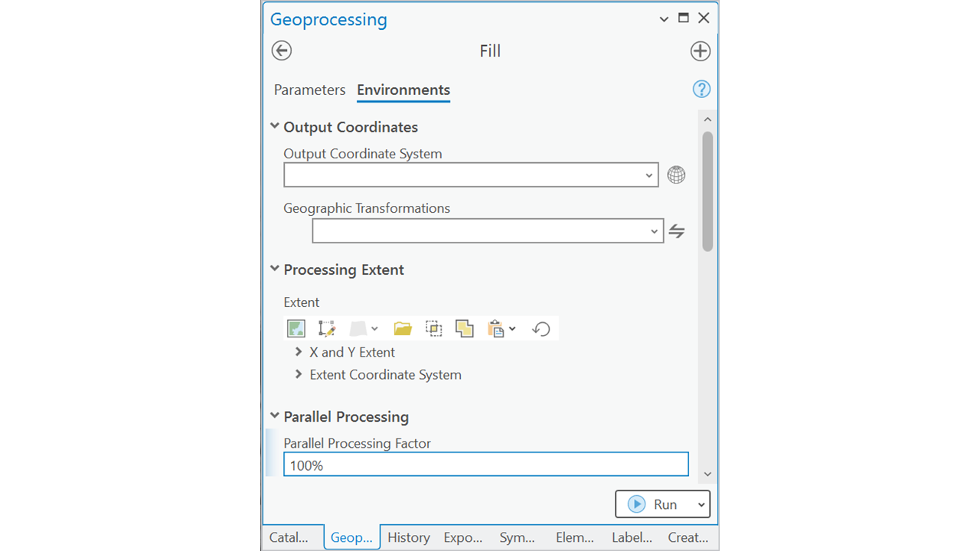This screenshot has height=551, width=980.
Task: Open the geoprocessing help icon
Action: (x=701, y=90)
